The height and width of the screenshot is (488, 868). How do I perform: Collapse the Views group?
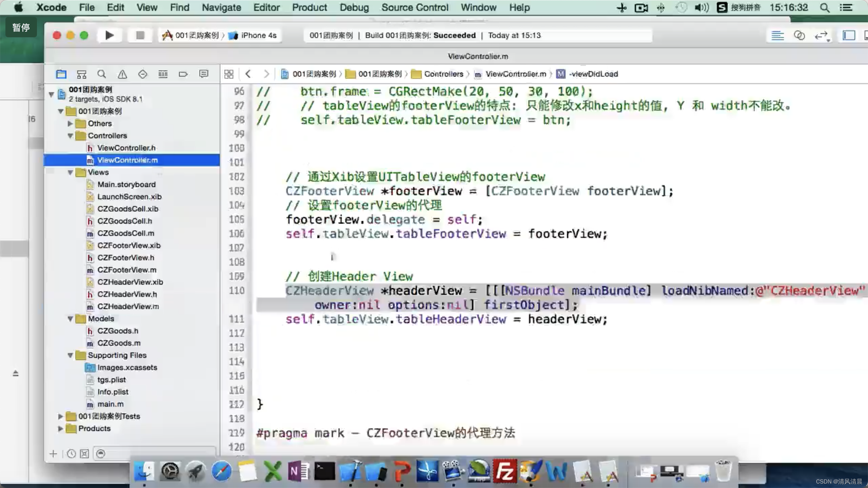click(x=70, y=172)
